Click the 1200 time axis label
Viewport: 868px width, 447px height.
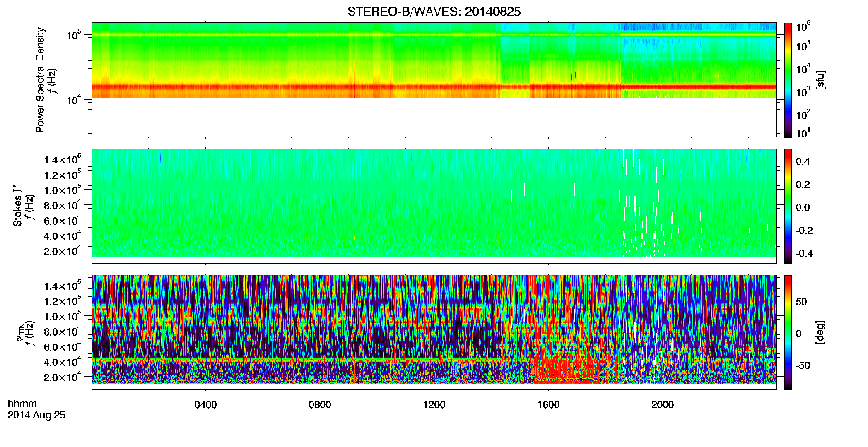pos(434,405)
